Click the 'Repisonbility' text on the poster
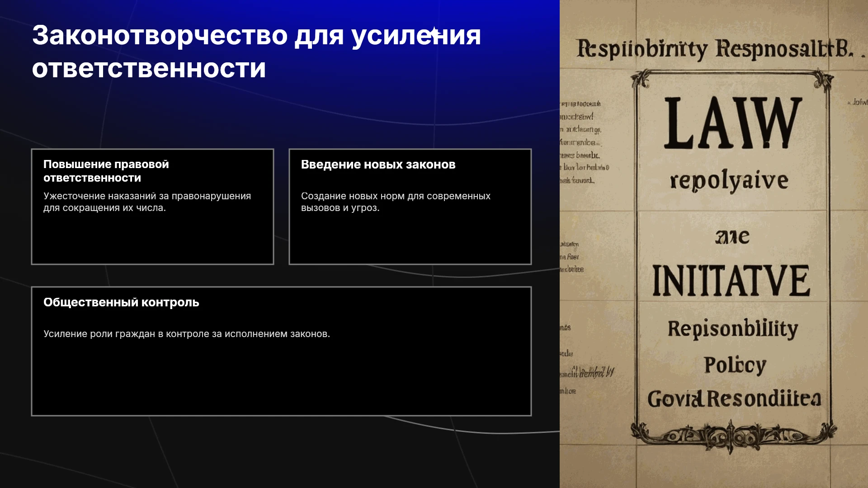The height and width of the screenshot is (488, 868). tap(733, 329)
